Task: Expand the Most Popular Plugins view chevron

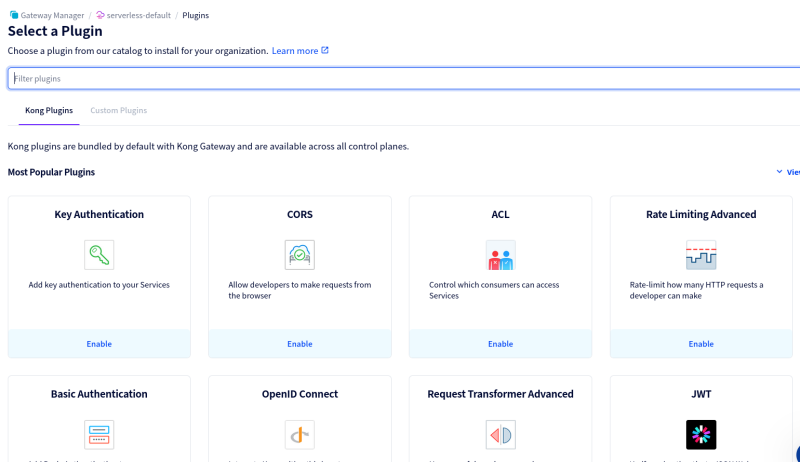Action: (780, 172)
